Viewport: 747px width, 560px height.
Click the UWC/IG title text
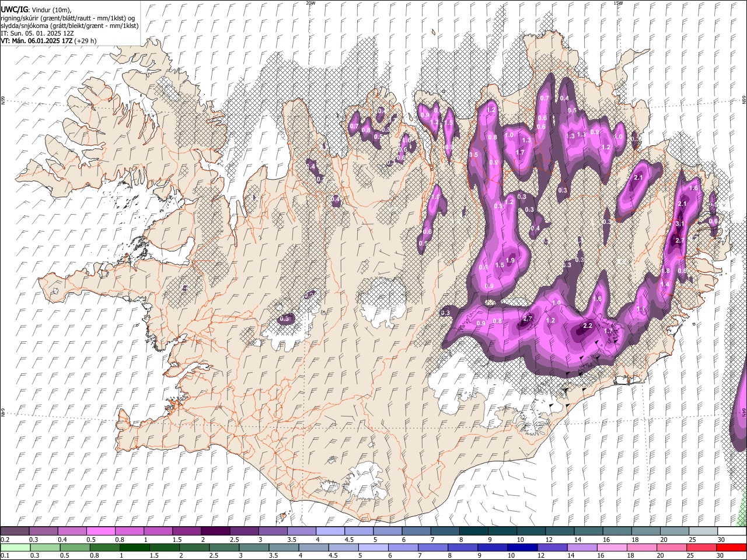point(13,10)
